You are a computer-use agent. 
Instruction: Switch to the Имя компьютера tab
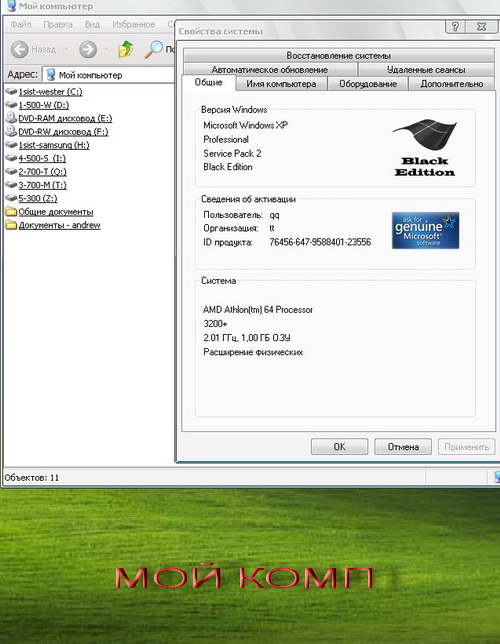(281, 84)
